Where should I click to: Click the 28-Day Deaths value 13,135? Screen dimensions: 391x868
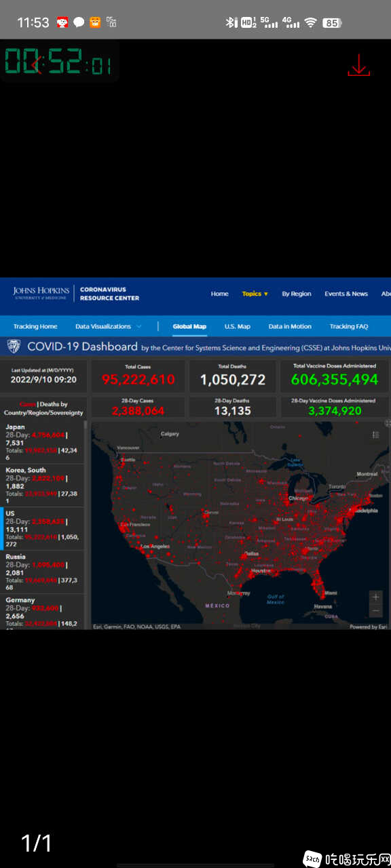pyautogui.click(x=233, y=411)
